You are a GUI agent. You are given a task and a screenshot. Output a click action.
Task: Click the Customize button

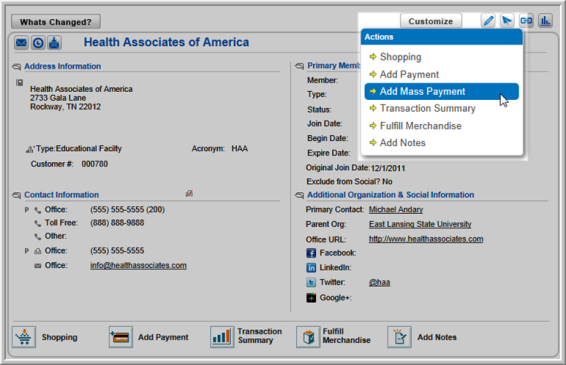click(x=431, y=21)
